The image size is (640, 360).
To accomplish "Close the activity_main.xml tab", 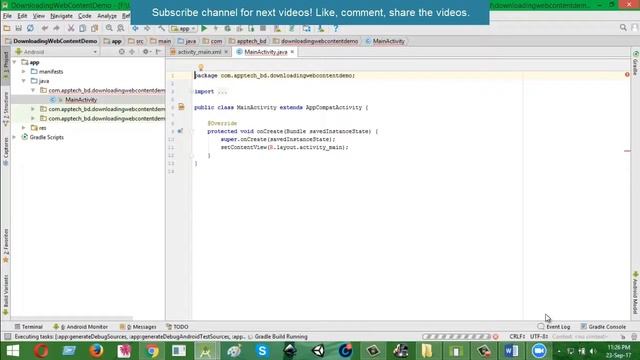I will (x=226, y=52).
